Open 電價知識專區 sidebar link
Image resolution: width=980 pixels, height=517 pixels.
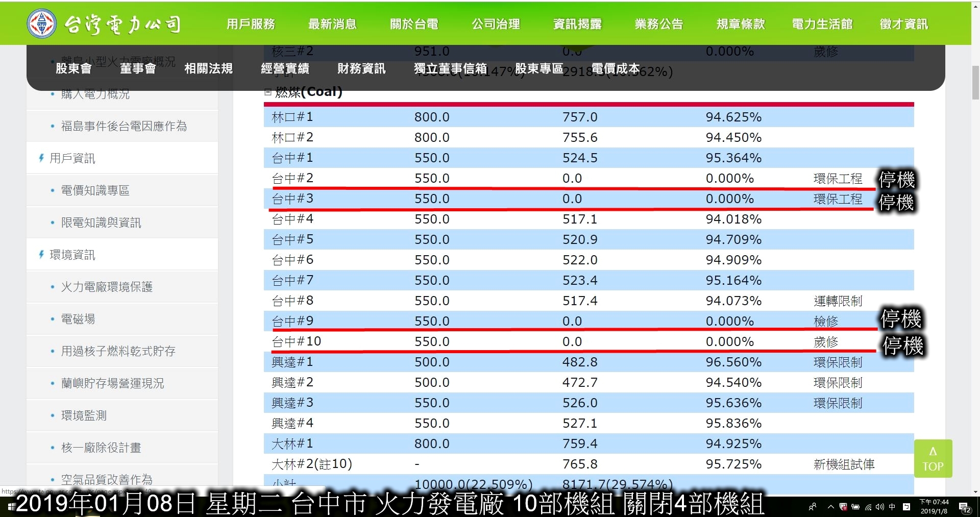(x=95, y=190)
